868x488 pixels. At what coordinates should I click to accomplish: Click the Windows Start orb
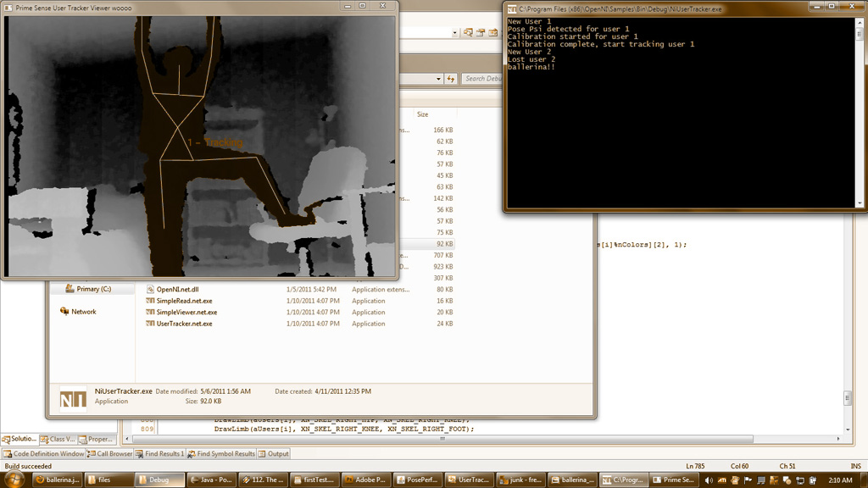coord(14,480)
